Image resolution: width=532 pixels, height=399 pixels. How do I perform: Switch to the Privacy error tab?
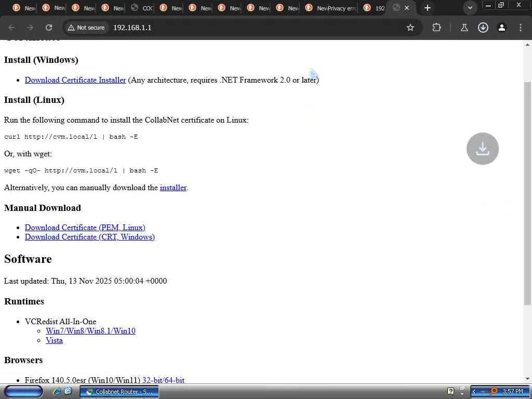coord(342,8)
